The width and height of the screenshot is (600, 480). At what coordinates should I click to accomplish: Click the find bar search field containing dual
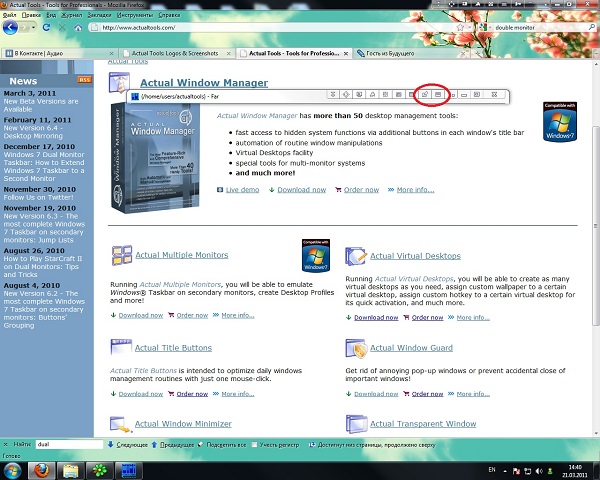[x=68, y=443]
